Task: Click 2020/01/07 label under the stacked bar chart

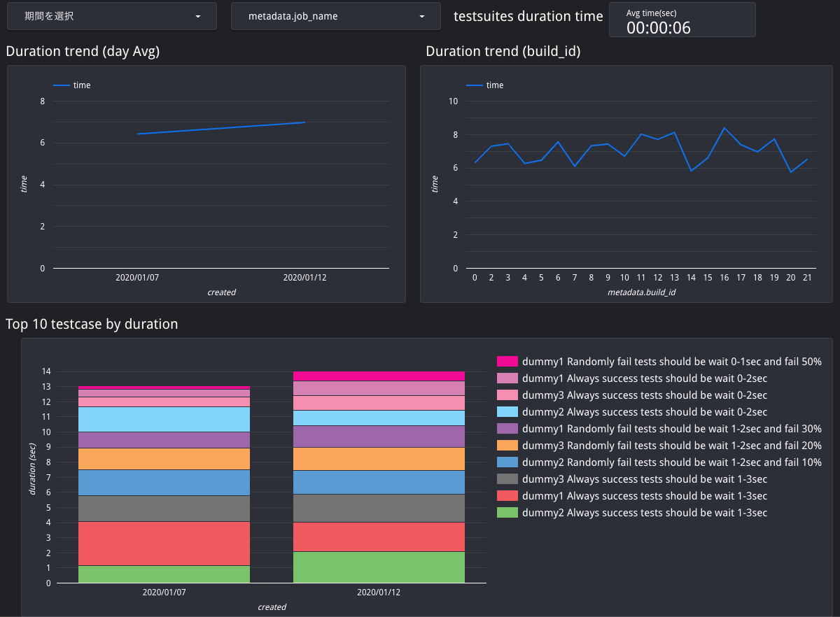Action: click(164, 592)
